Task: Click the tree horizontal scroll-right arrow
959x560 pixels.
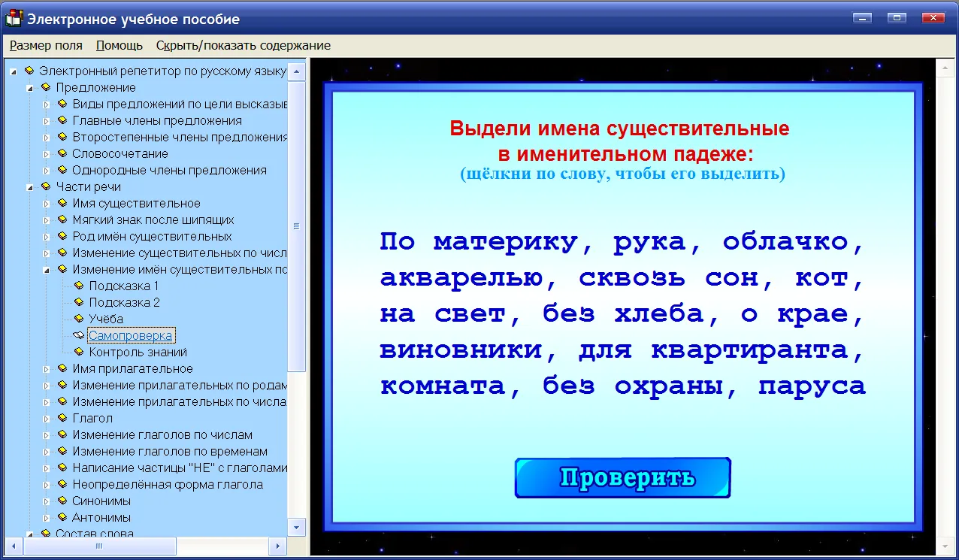Action: pos(277,546)
